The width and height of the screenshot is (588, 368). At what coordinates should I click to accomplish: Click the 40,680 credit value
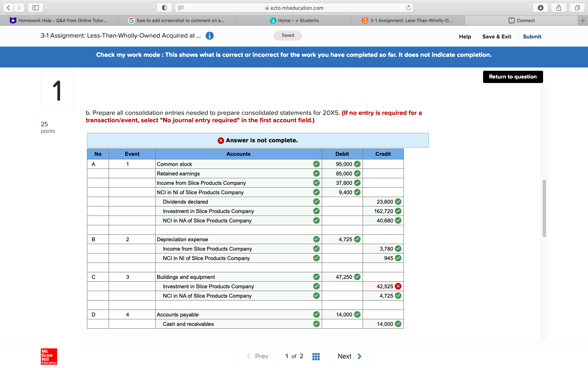click(x=385, y=220)
